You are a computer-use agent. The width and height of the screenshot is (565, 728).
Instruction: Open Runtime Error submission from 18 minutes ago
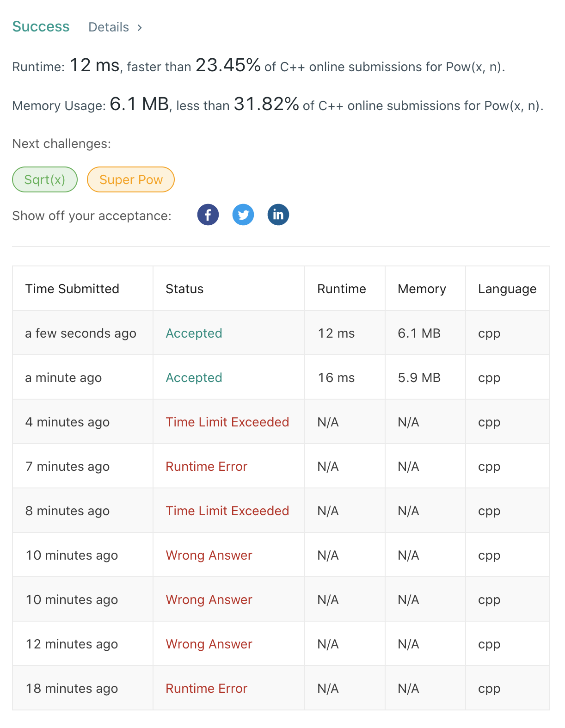coord(206,688)
